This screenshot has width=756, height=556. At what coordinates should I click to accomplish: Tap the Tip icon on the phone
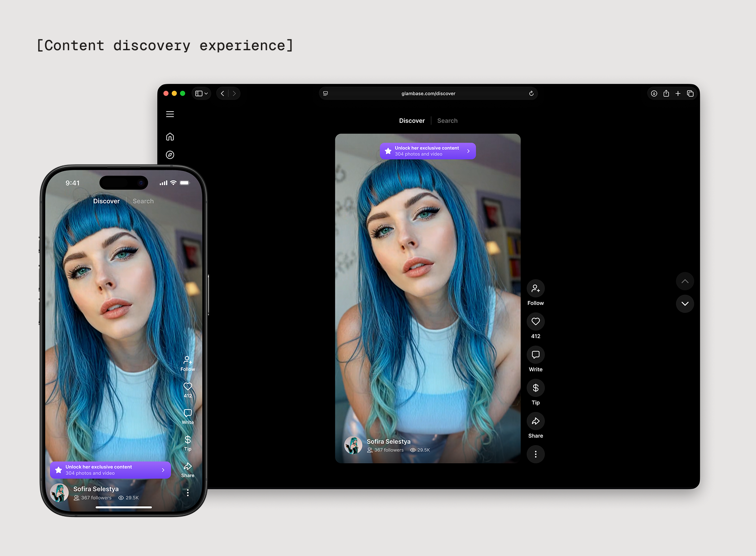tap(187, 440)
